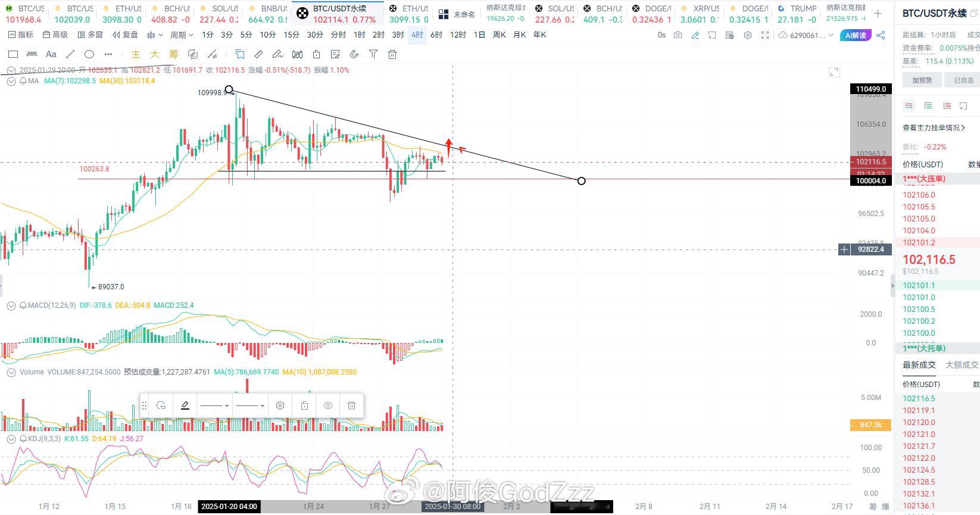980x515 pixels.
Task: Open the ETH/USDT tab with price 3098.30
Action: click(x=121, y=14)
